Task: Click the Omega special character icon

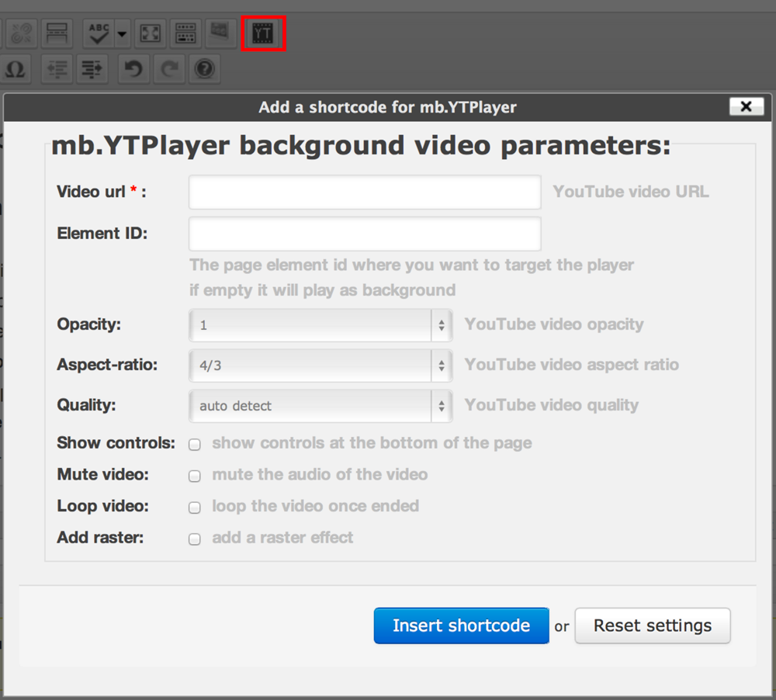Action: tap(15, 69)
